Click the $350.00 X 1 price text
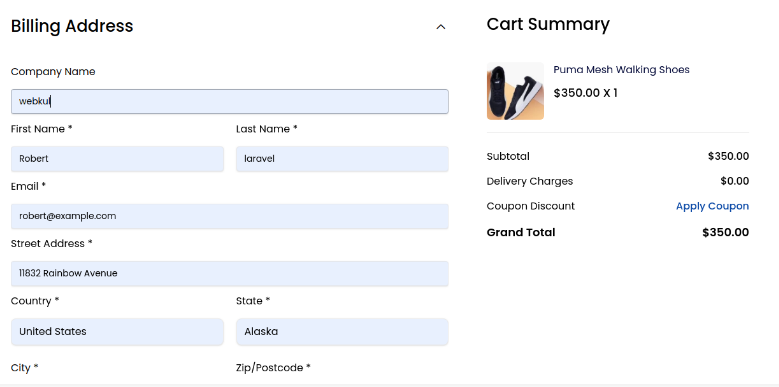779x387 pixels. pos(585,93)
